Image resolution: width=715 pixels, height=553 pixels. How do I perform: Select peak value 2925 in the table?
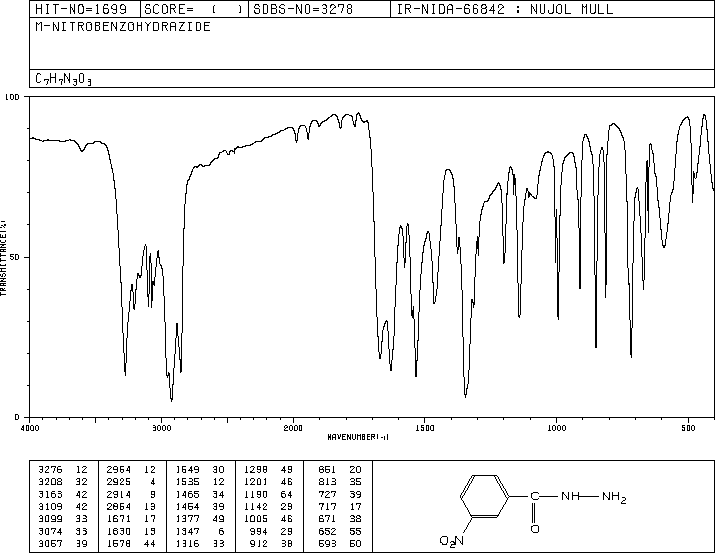[119, 481]
